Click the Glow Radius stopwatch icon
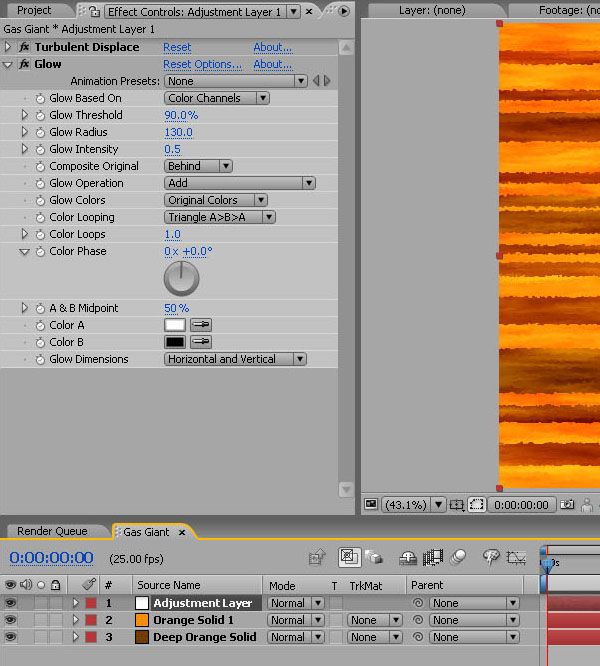Viewport: 600px width, 666px height. pyautogui.click(x=40, y=133)
